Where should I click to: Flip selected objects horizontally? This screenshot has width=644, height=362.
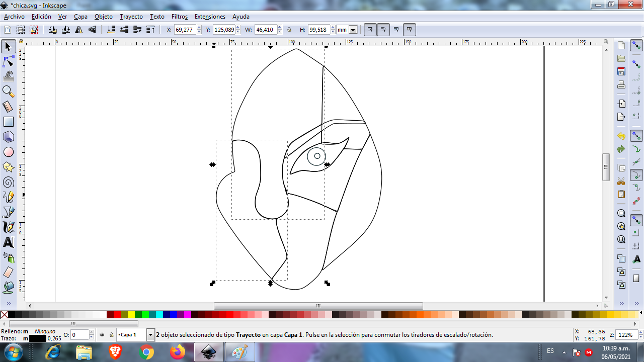point(79,30)
